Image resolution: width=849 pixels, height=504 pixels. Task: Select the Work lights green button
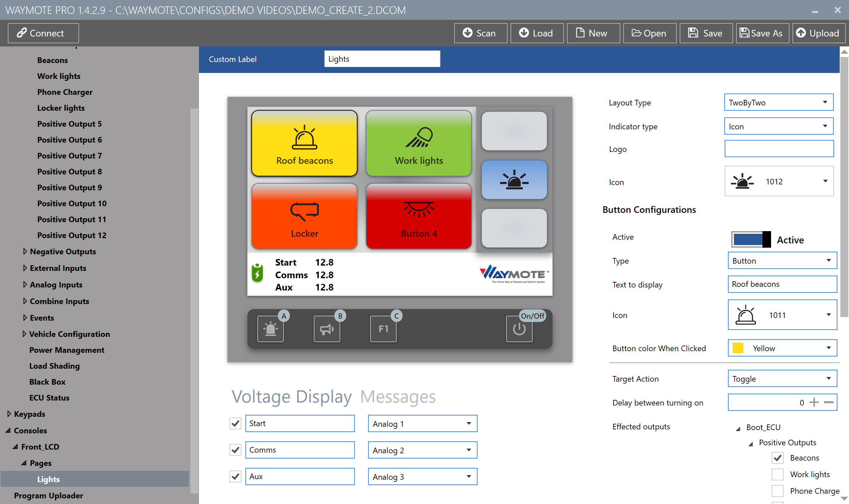pos(419,143)
